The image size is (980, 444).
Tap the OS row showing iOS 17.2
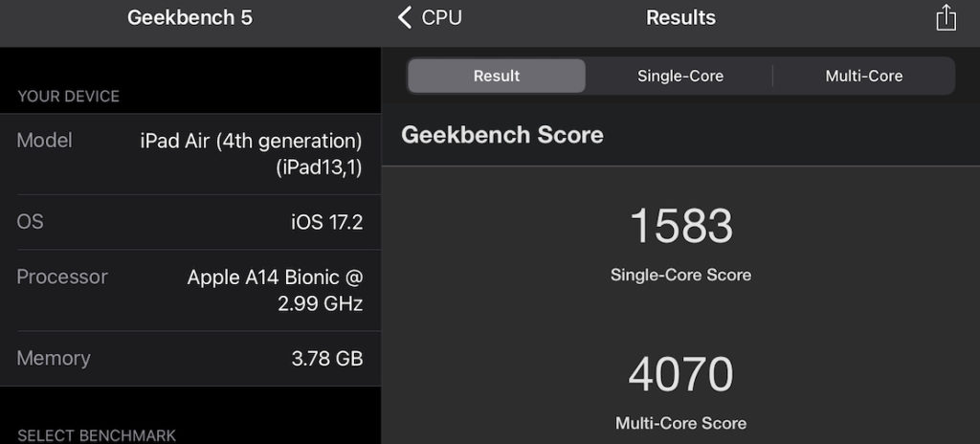click(x=189, y=222)
